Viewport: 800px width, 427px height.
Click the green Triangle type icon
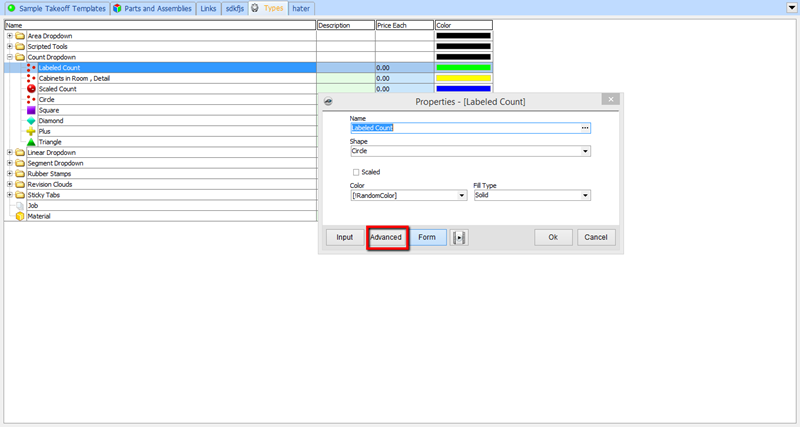click(x=31, y=142)
